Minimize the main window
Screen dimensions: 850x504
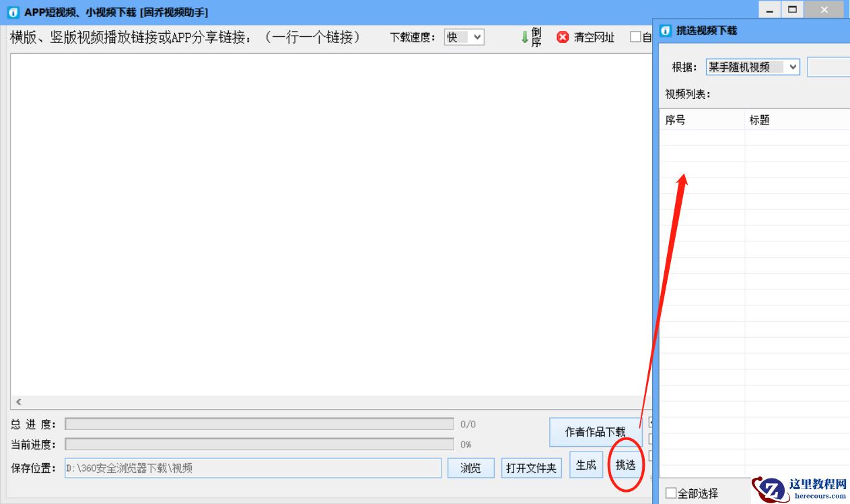[x=769, y=10]
